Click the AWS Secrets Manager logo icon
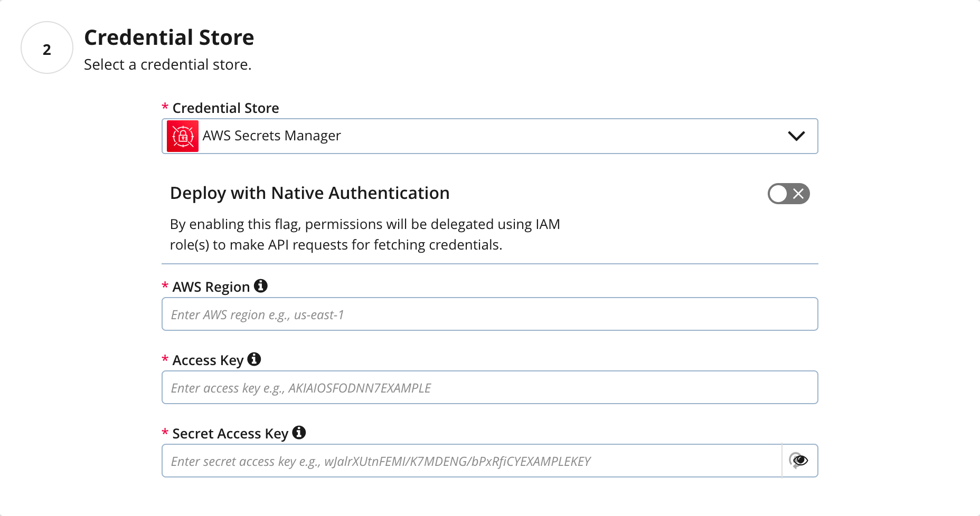 point(182,136)
